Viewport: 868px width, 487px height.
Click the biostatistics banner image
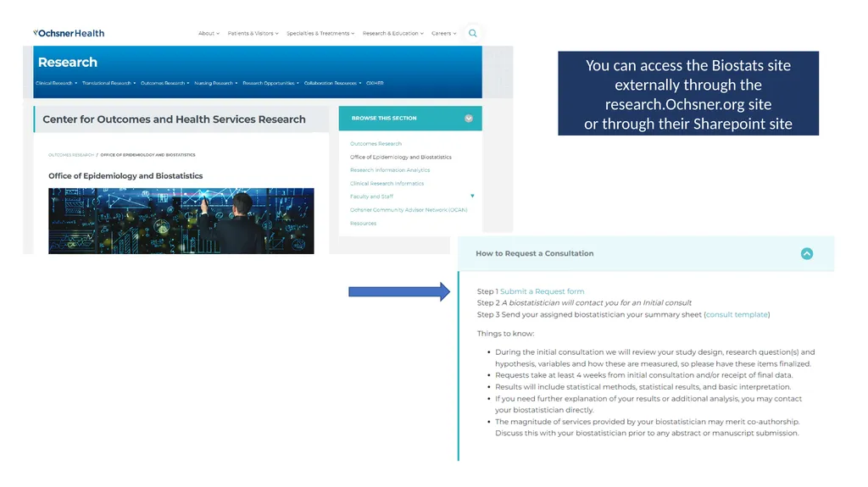181,221
